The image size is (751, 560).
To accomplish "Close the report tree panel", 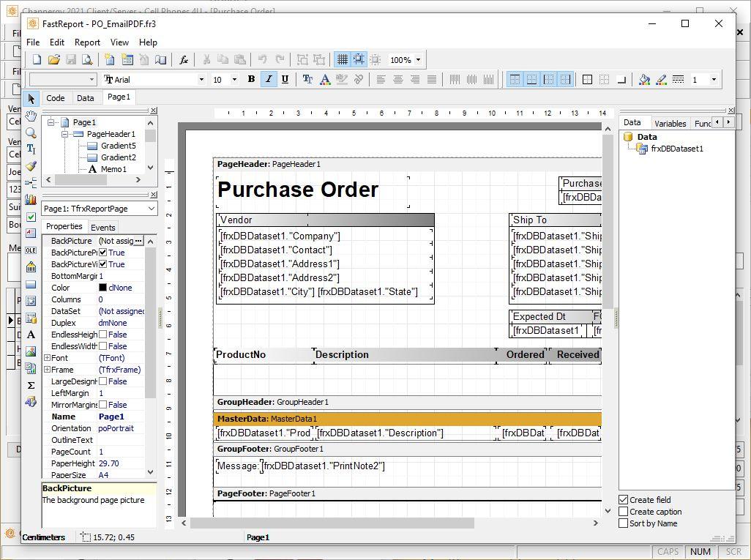I will pos(153,111).
